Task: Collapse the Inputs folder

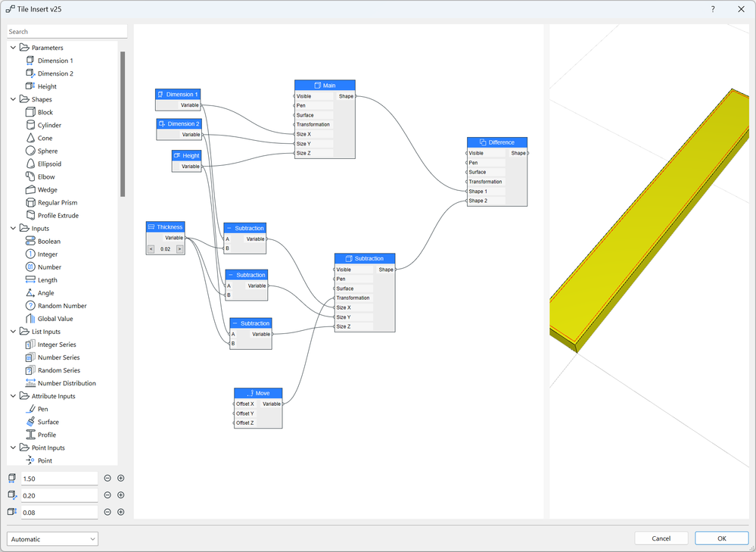Action: (13, 228)
